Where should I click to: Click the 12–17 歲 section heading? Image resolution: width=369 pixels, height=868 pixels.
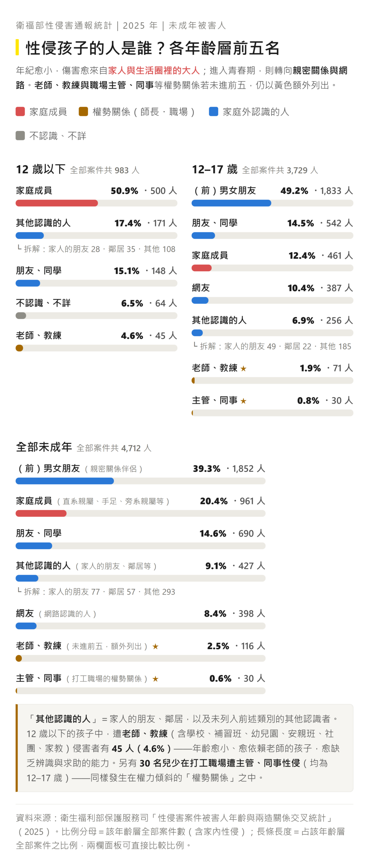(x=215, y=169)
